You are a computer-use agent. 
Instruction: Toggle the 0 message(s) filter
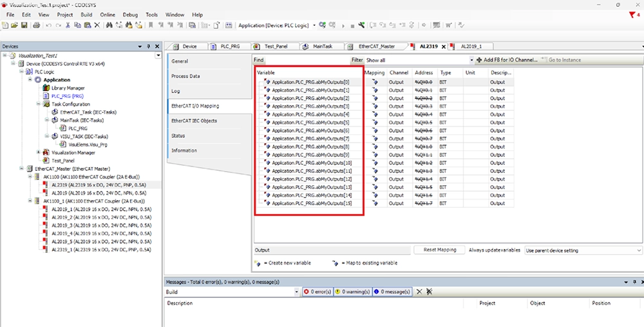pyautogui.click(x=392, y=292)
